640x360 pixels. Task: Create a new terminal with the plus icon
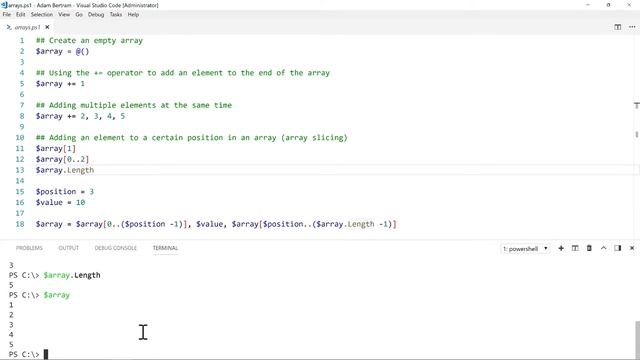click(x=561, y=248)
